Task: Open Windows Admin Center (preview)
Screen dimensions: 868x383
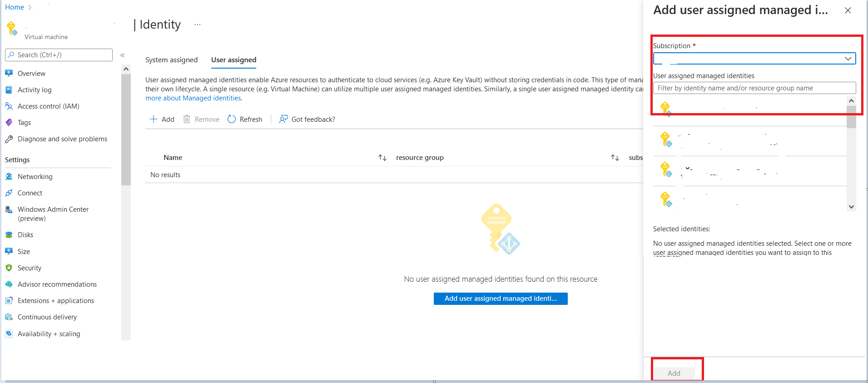Action: tap(53, 214)
